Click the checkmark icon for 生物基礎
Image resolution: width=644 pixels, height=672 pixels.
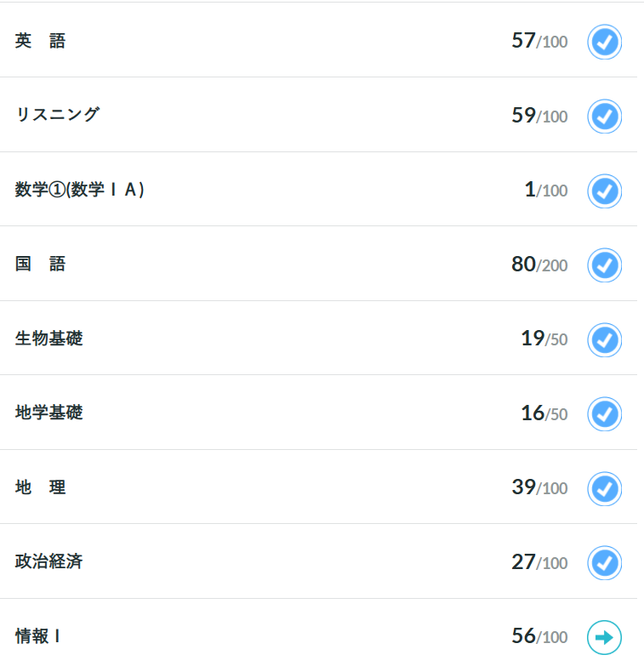(604, 339)
